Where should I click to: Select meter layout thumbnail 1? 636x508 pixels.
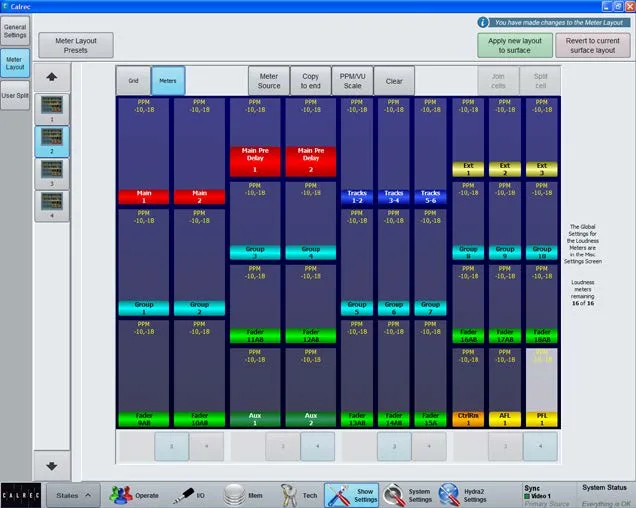tap(52, 108)
